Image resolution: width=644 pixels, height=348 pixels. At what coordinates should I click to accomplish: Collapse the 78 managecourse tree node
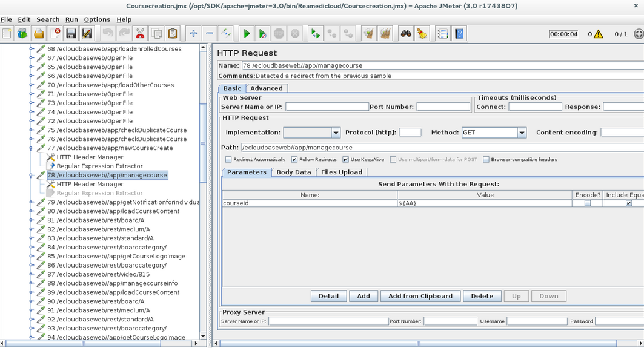[x=32, y=176]
